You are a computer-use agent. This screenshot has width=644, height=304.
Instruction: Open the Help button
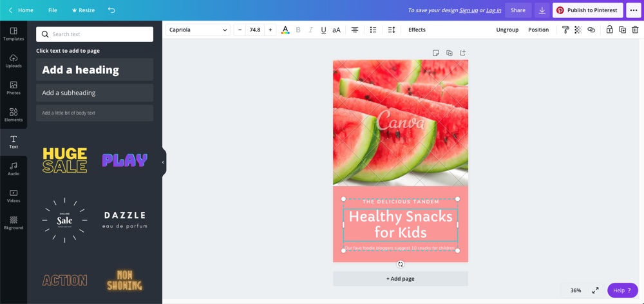point(623,290)
